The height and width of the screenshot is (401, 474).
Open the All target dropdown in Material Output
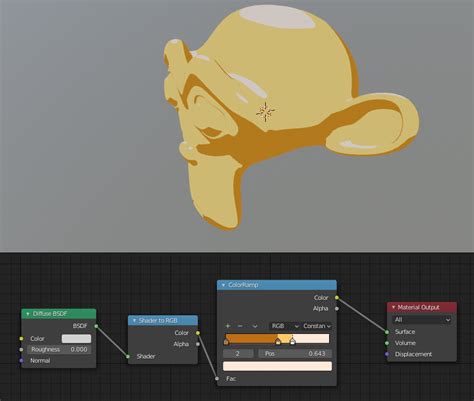point(422,320)
